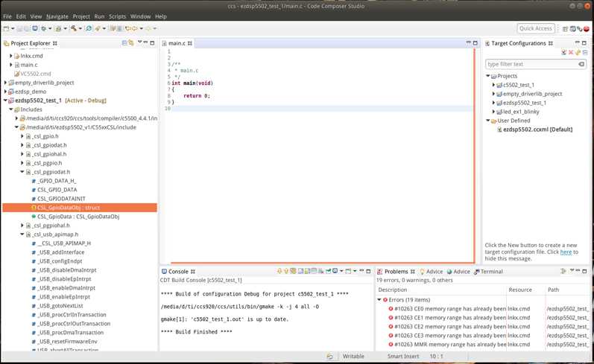Image resolution: width=594 pixels, height=364 pixels.
Task: Click the yellow import target configuration icon
Action: (578, 53)
